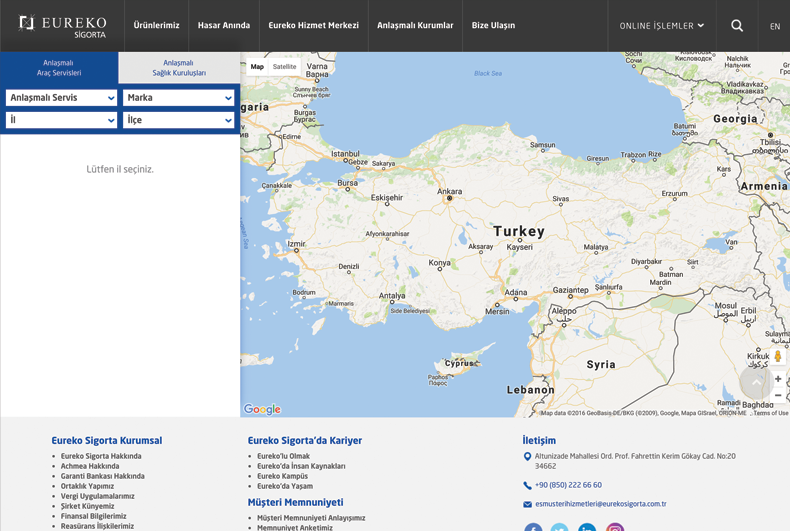Screen dimensions: 790x531
Task: Click the Eureko Sigorta Kurumsal heading
Action: point(107,440)
